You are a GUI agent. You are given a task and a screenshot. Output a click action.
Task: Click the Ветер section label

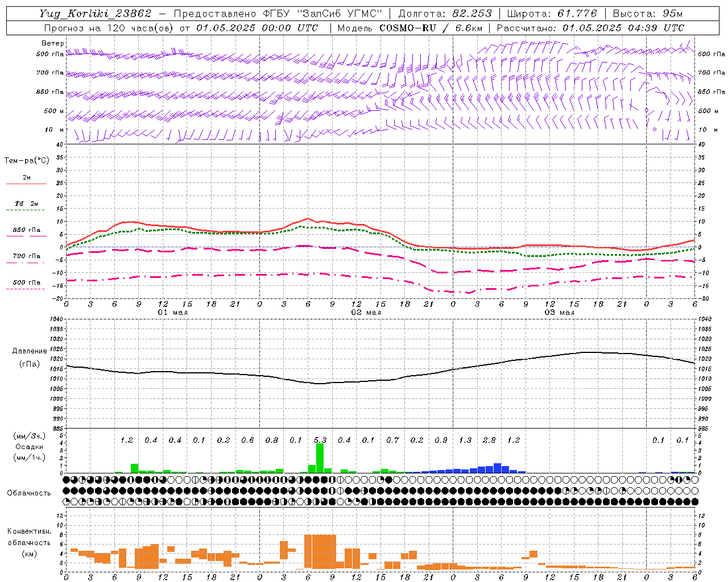53,43
